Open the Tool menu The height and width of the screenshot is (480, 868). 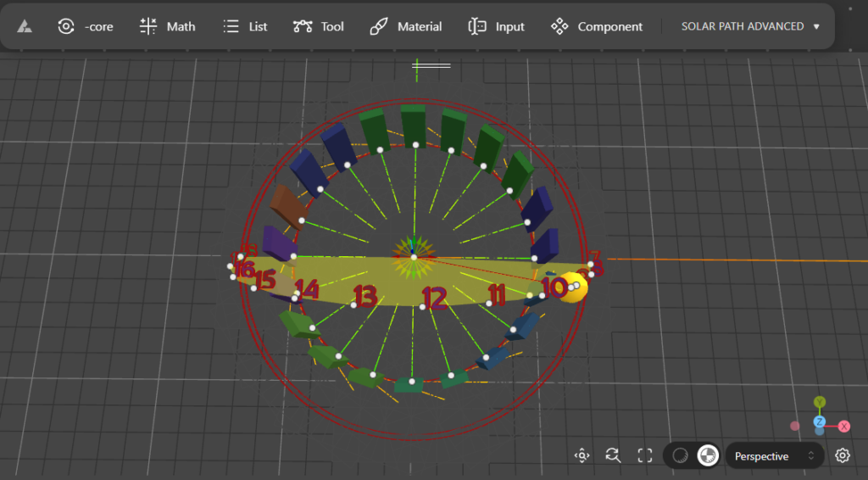point(319,26)
